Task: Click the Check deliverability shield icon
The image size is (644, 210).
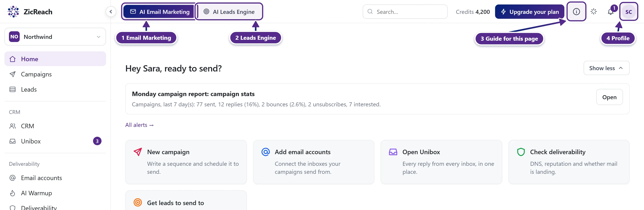Action: point(521,152)
